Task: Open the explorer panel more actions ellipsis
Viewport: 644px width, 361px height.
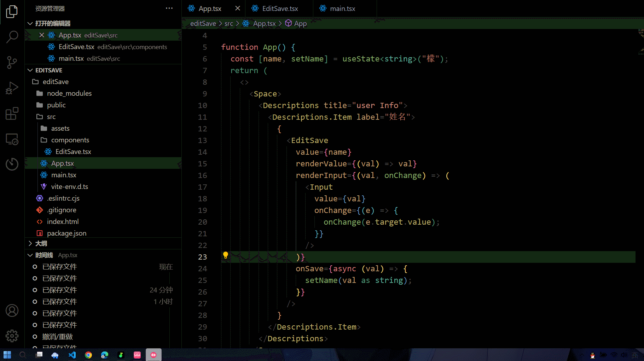Action: point(169,8)
